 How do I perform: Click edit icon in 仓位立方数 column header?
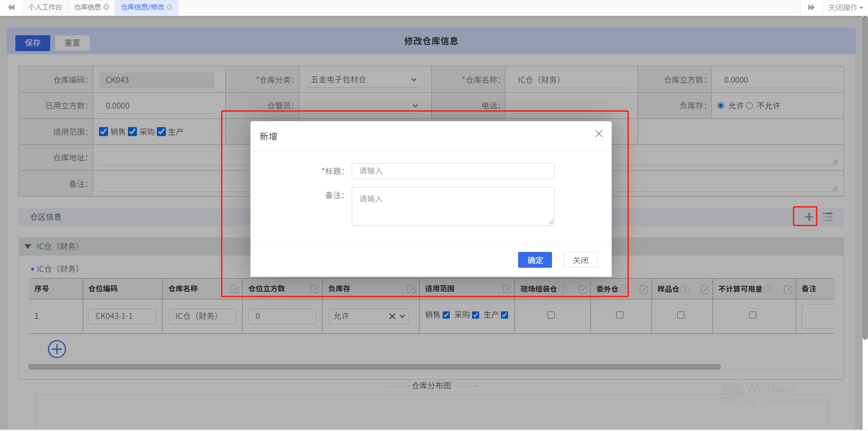(315, 289)
